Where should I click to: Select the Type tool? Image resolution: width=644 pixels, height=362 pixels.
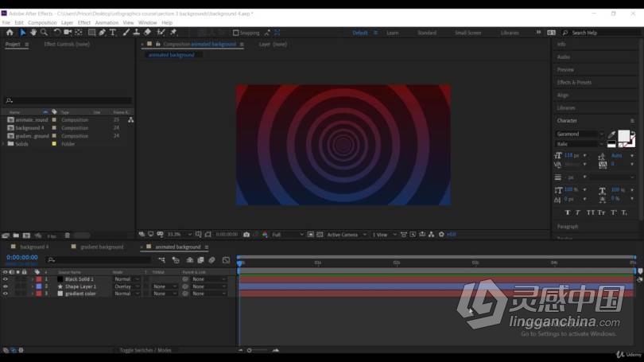coord(113,33)
